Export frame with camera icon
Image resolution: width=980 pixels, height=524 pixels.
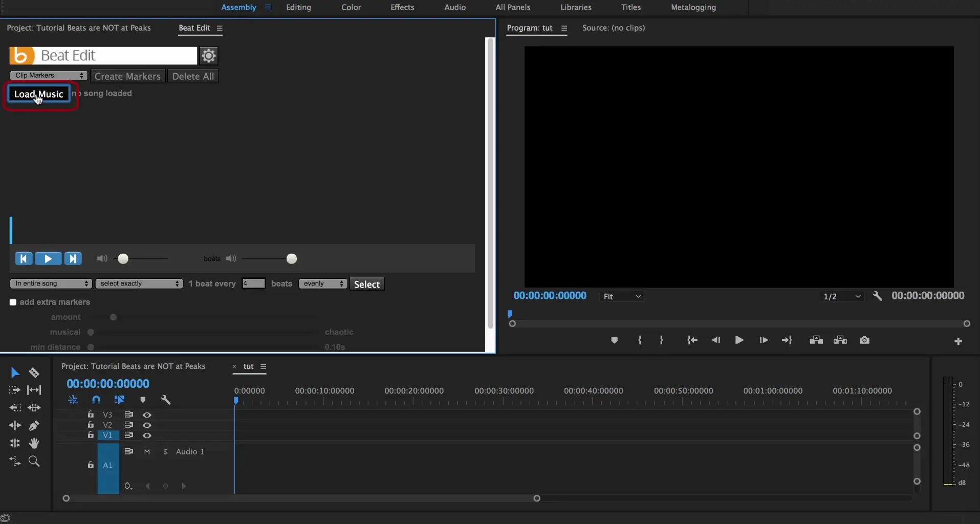pos(864,340)
